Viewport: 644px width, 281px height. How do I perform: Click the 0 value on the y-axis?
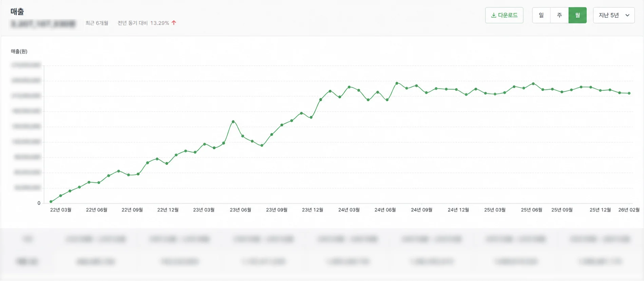click(39, 203)
